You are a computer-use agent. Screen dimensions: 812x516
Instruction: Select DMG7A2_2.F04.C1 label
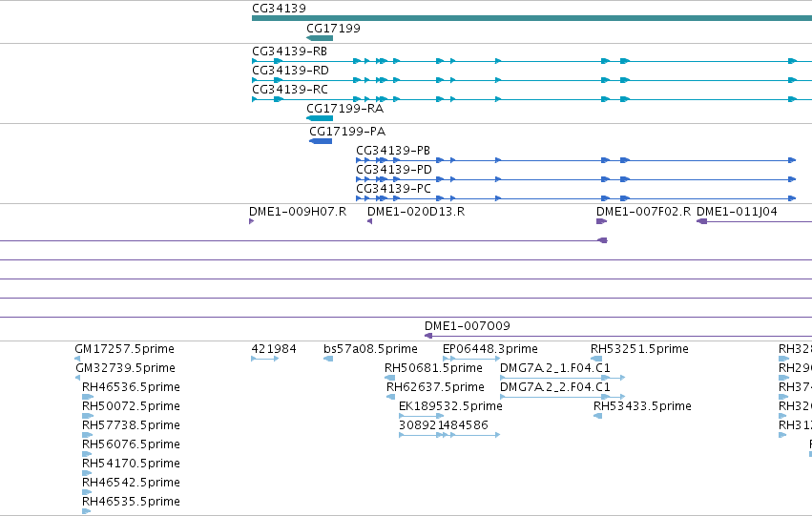click(555, 387)
